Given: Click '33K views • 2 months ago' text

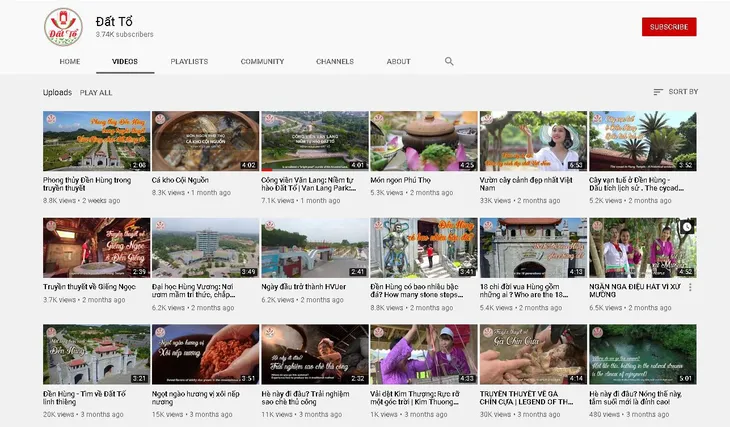Looking at the screenshot, I should click(520, 201).
